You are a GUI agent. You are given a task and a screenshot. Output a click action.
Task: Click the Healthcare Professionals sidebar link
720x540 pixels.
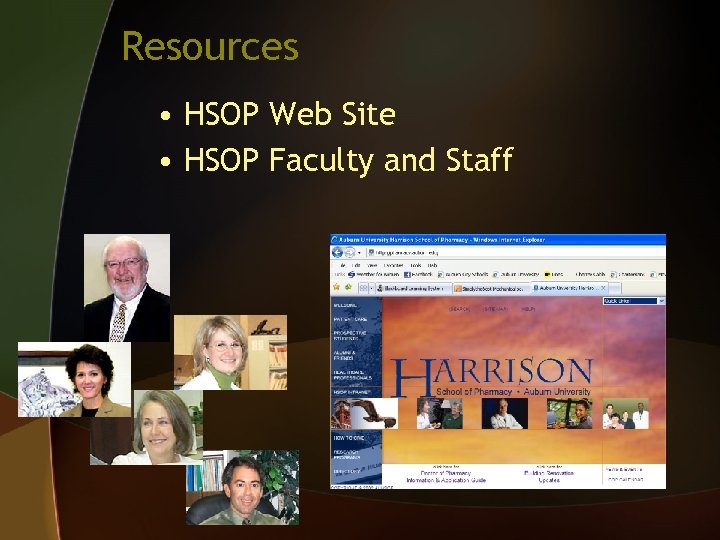352,375
